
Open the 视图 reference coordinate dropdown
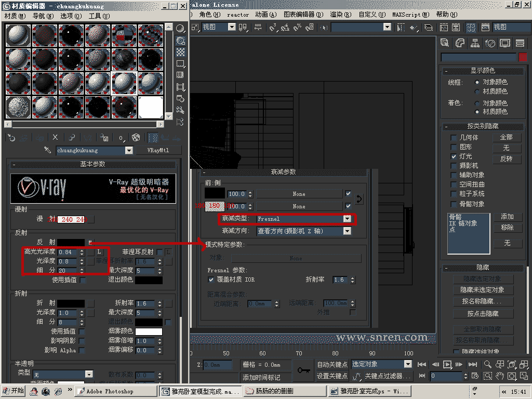(232, 27)
